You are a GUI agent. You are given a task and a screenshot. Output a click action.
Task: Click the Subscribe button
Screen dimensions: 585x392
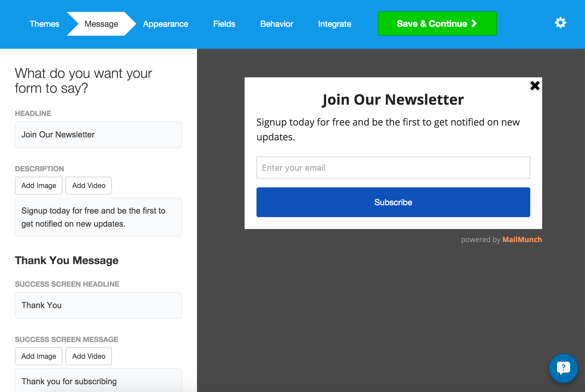pyautogui.click(x=393, y=202)
